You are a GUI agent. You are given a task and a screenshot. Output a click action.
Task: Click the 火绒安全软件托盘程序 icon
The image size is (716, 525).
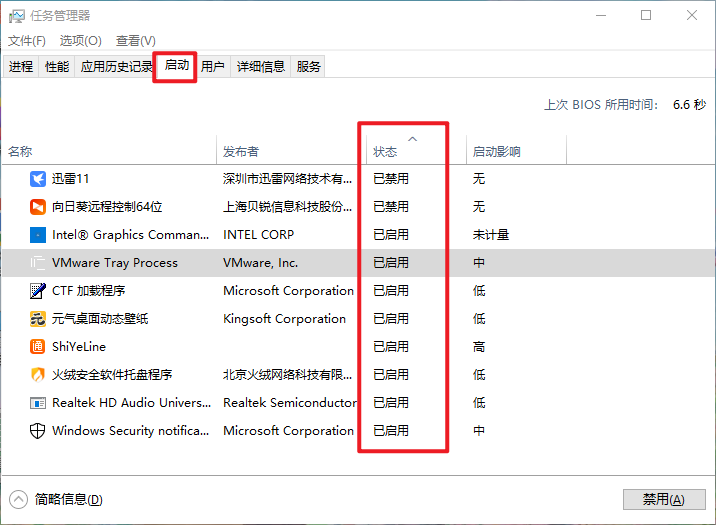click(37, 375)
